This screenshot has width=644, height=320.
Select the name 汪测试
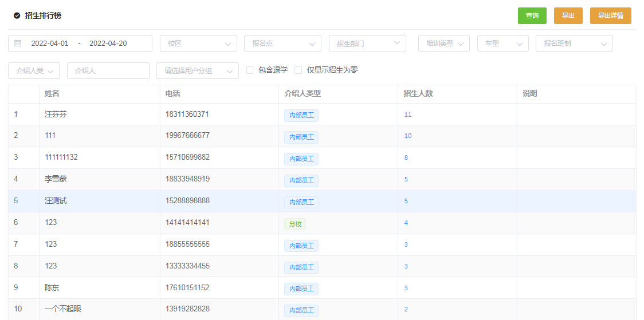56,200
